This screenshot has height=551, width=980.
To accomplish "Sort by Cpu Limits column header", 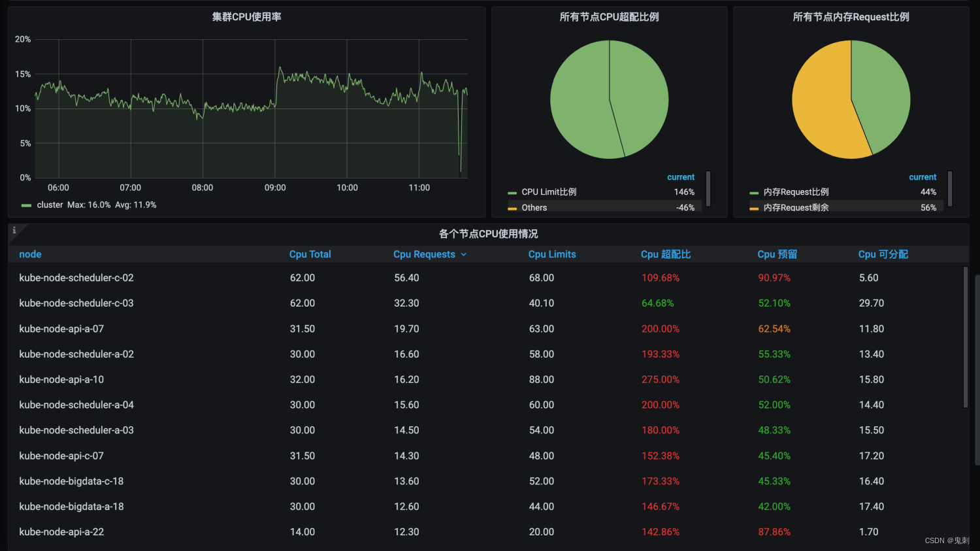I will pyautogui.click(x=552, y=254).
